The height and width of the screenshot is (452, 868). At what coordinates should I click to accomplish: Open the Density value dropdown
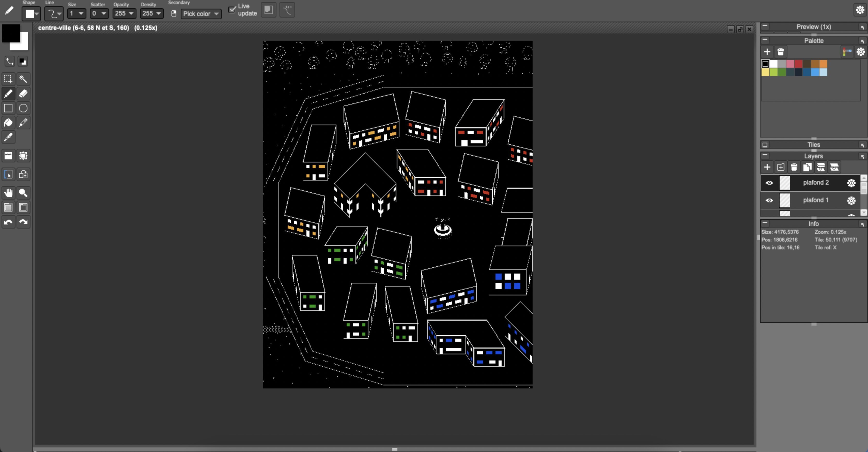(152, 13)
